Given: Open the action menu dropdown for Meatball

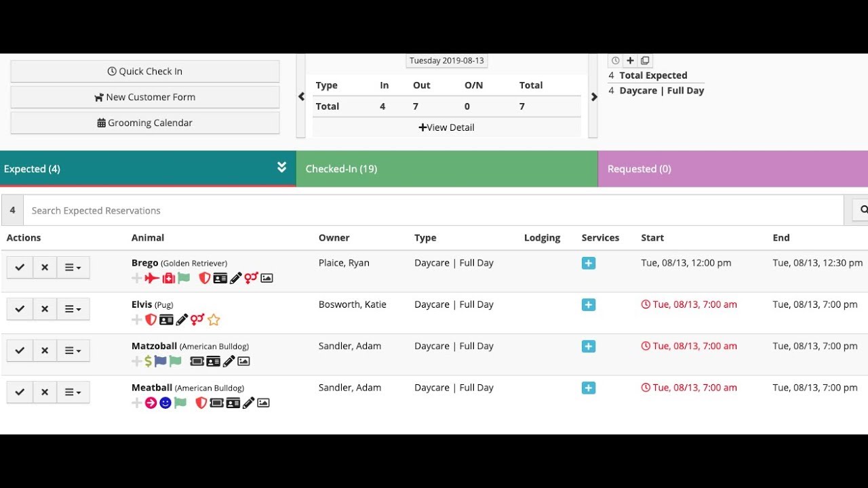Looking at the screenshot, I should pos(73,392).
